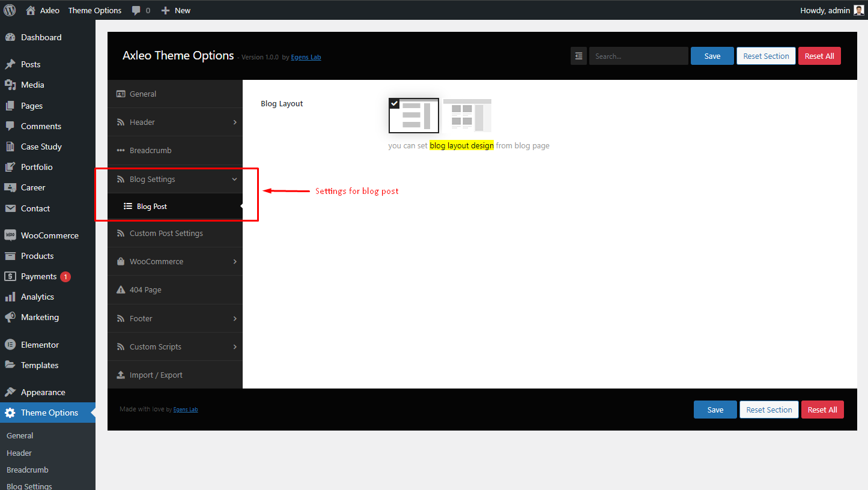Click the top Reset All button

[x=819, y=56]
